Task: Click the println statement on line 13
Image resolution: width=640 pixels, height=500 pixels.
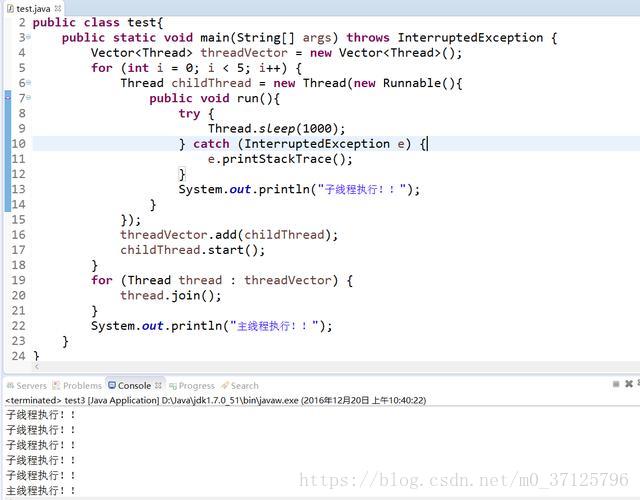Action: pos(299,189)
